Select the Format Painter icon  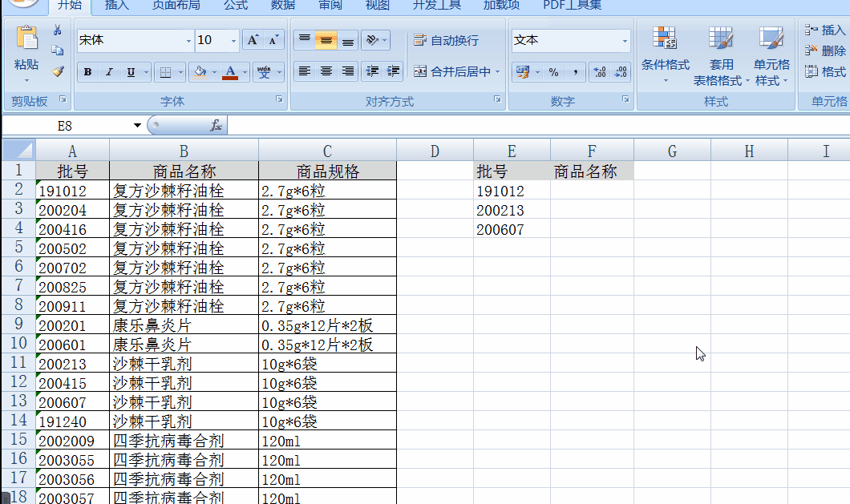click(56, 71)
